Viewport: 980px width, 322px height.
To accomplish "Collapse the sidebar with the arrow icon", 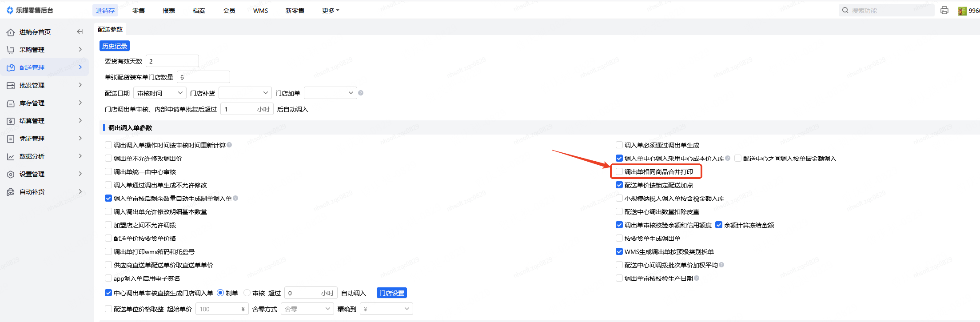I will click(x=80, y=32).
